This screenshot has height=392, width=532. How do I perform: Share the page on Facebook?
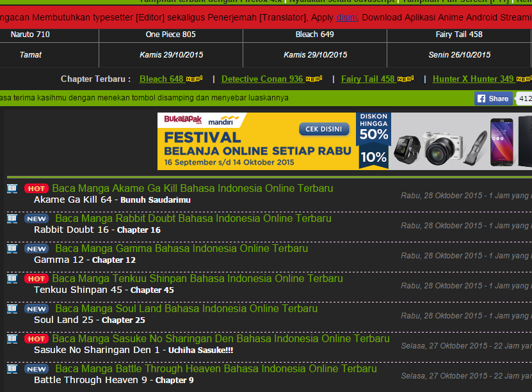494,98
